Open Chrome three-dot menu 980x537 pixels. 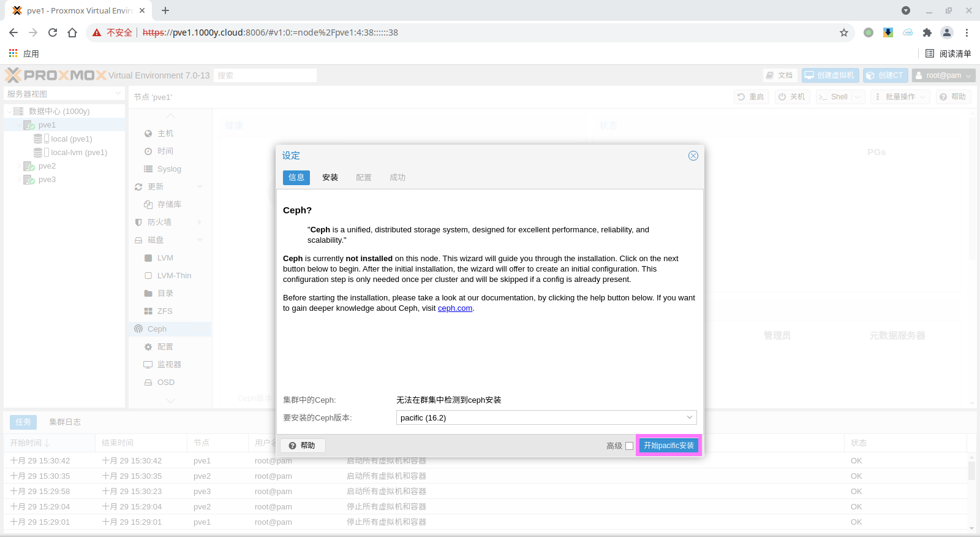click(x=967, y=32)
